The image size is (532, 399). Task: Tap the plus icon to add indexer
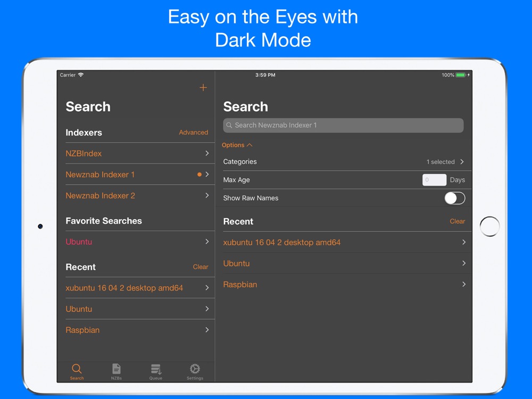(203, 88)
